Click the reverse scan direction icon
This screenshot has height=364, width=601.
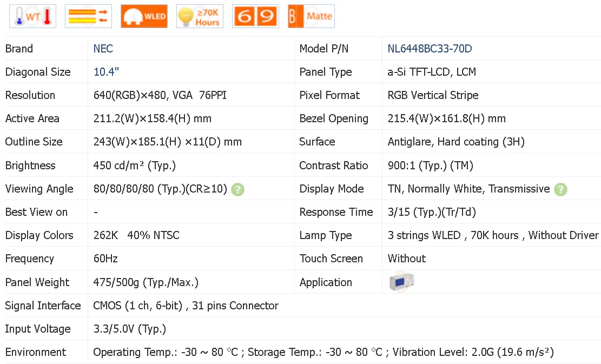[88, 16]
